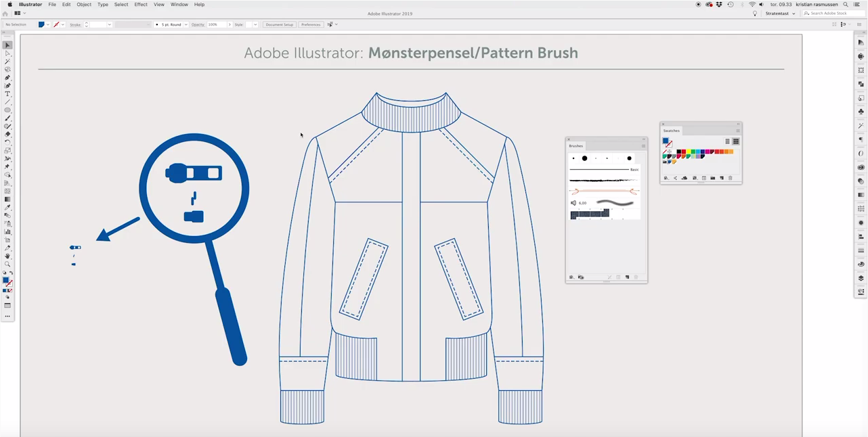Swap fill and stroke colors
The width and height of the screenshot is (868, 437).
(11, 273)
